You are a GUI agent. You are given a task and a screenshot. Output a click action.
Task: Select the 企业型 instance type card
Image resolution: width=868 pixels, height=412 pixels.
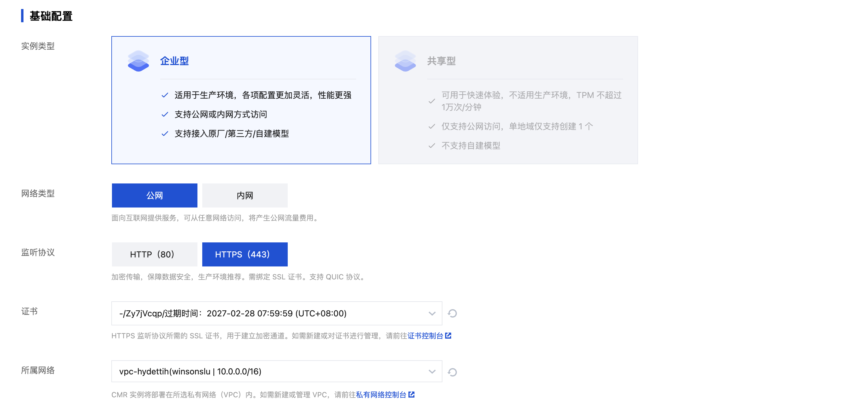241,100
